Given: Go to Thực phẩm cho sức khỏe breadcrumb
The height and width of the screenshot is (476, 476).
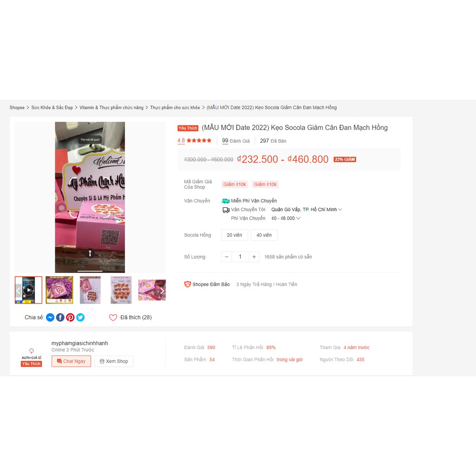Looking at the screenshot, I should [x=175, y=107].
